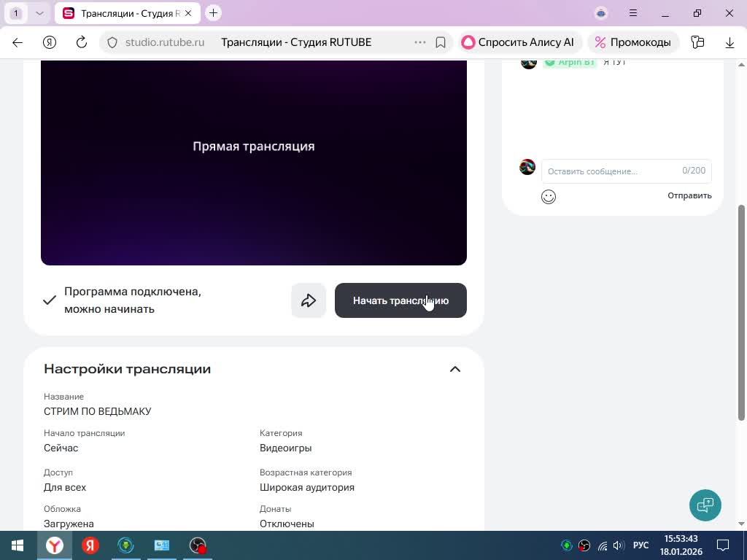
Task: Click the page vertical scrollbar thumb
Action: [741, 312]
